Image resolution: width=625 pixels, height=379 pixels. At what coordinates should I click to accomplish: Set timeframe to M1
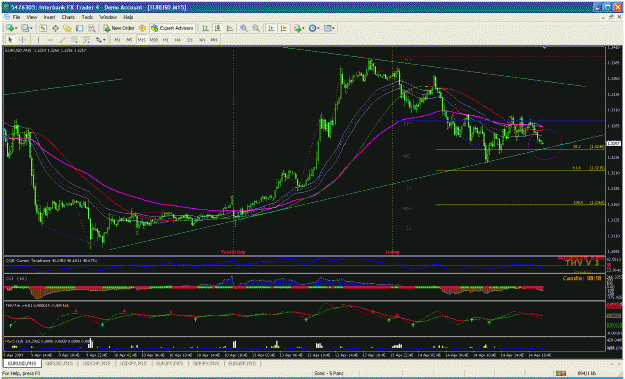click(117, 40)
